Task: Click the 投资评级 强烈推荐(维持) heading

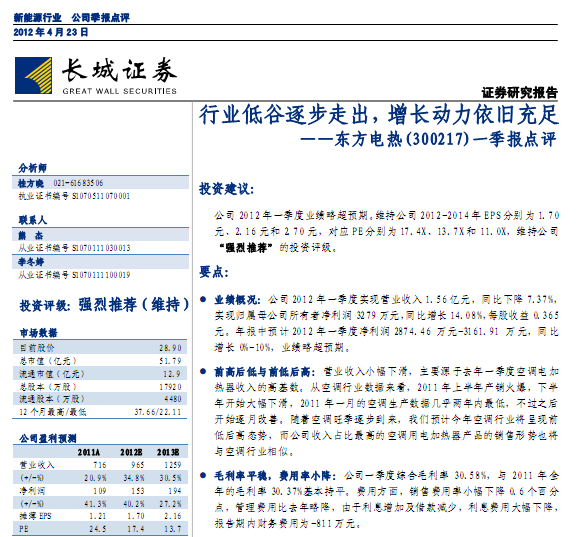Action: [104, 305]
